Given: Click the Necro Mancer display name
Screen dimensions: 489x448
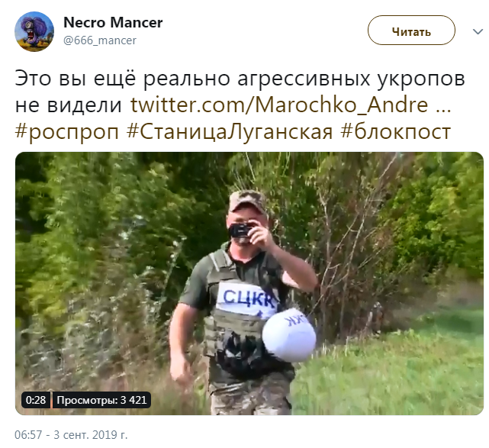Looking at the screenshot, I should click(x=113, y=22).
